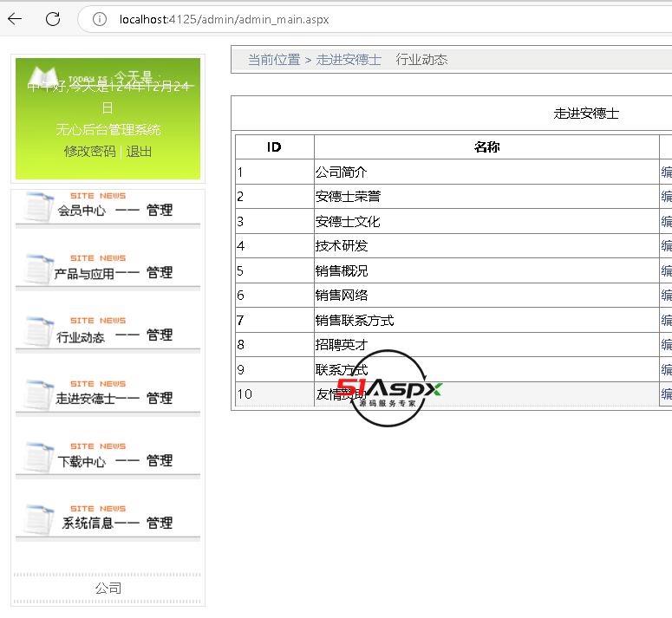The height and width of the screenshot is (618, 672).
Task: Edit the 销售联系方式 row link
Action: 666,320
